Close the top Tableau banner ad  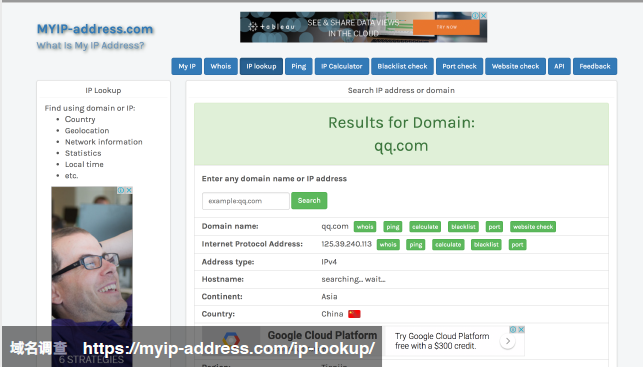click(483, 16)
